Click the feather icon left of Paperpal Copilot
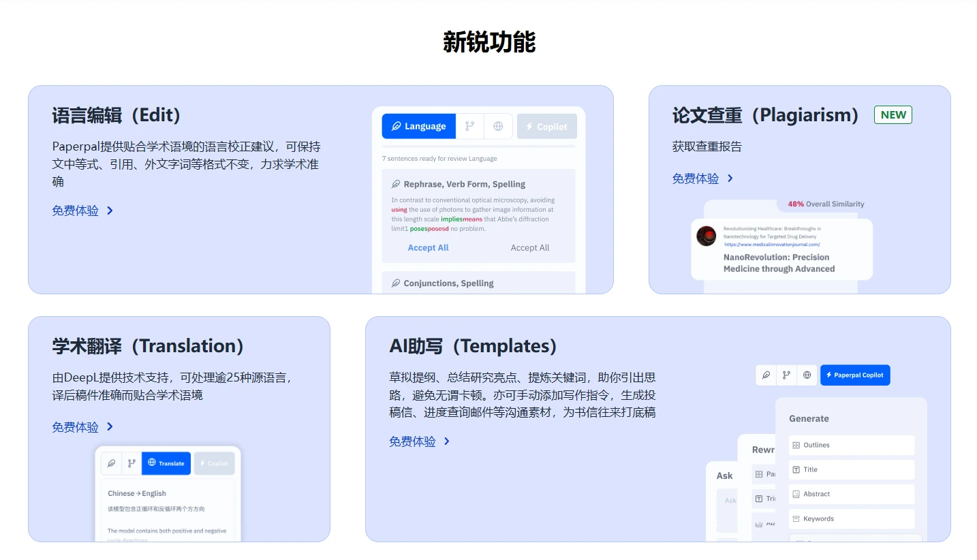977x560 pixels. click(x=766, y=375)
